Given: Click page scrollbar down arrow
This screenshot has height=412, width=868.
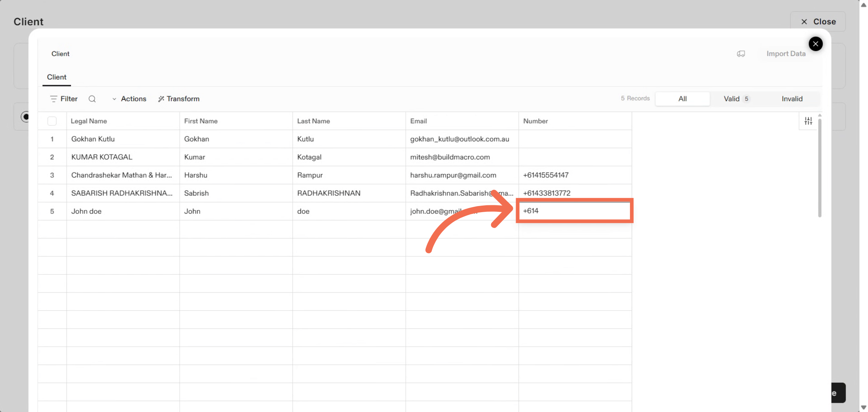Looking at the screenshot, I should [x=863, y=407].
